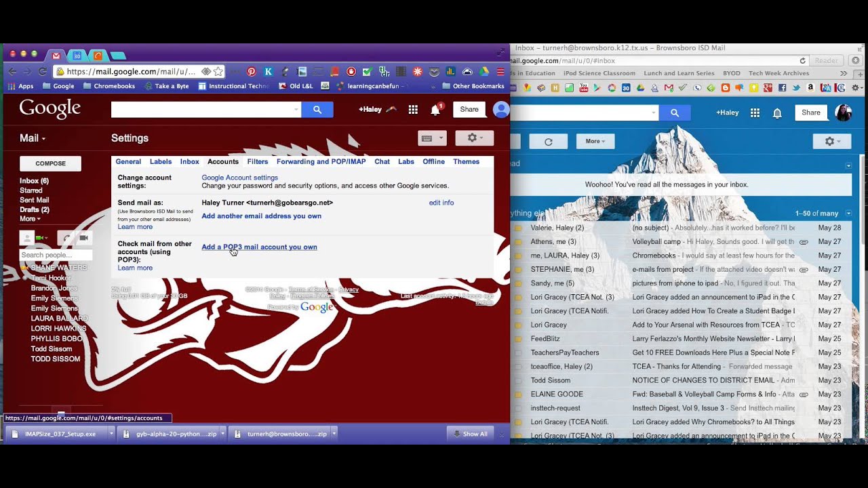Image resolution: width=868 pixels, height=488 pixels.
Task: Toggle importance marker for Valerie, Haley email
Action: (x=517, y=228)
